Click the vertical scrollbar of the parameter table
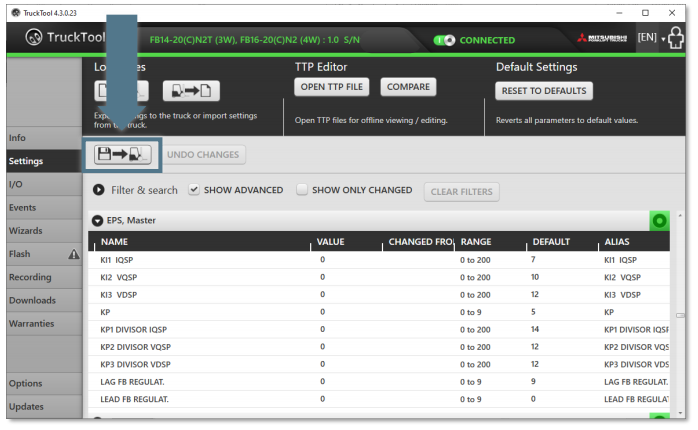 pyautogui.click(x=681, y=316)
